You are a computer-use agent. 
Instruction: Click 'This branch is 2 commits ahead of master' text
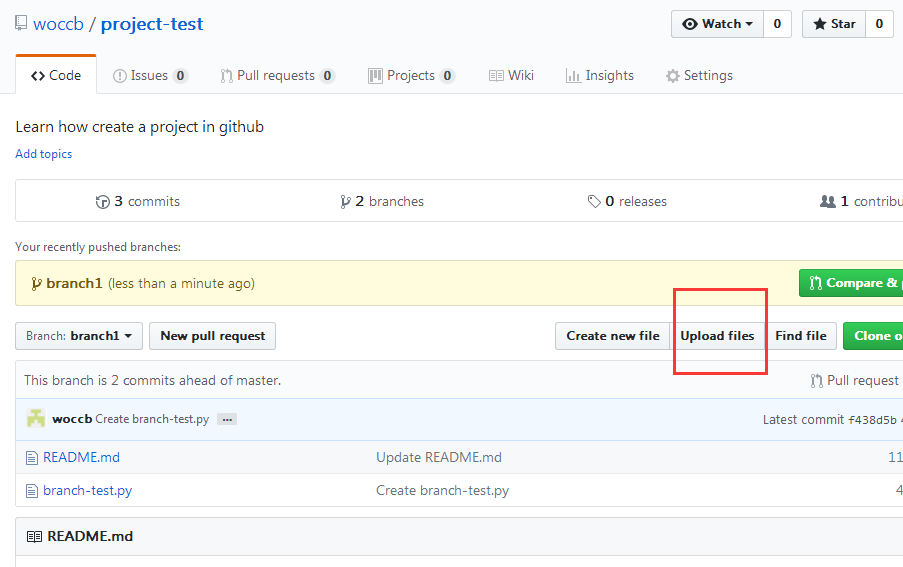pyautogui.click(x=153, y=380)
